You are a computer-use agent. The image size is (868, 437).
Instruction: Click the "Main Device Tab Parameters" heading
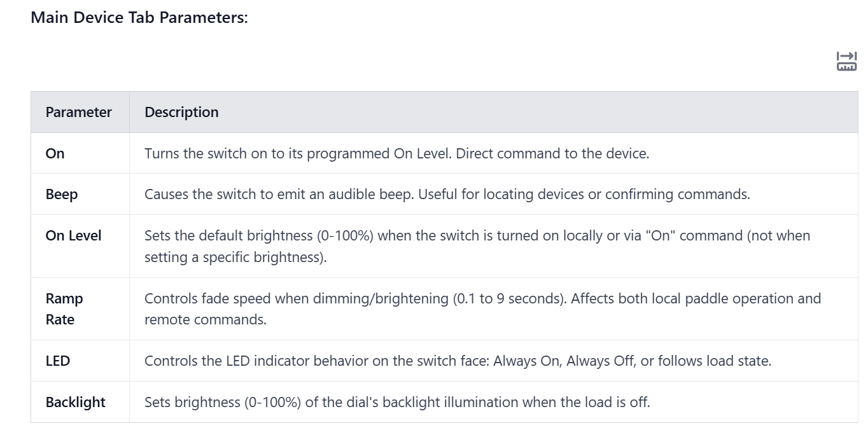coord(139,17)
